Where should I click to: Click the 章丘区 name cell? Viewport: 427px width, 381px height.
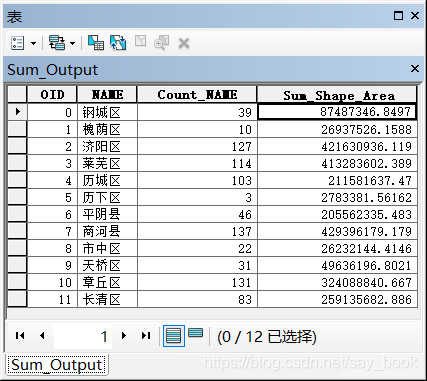107,282
